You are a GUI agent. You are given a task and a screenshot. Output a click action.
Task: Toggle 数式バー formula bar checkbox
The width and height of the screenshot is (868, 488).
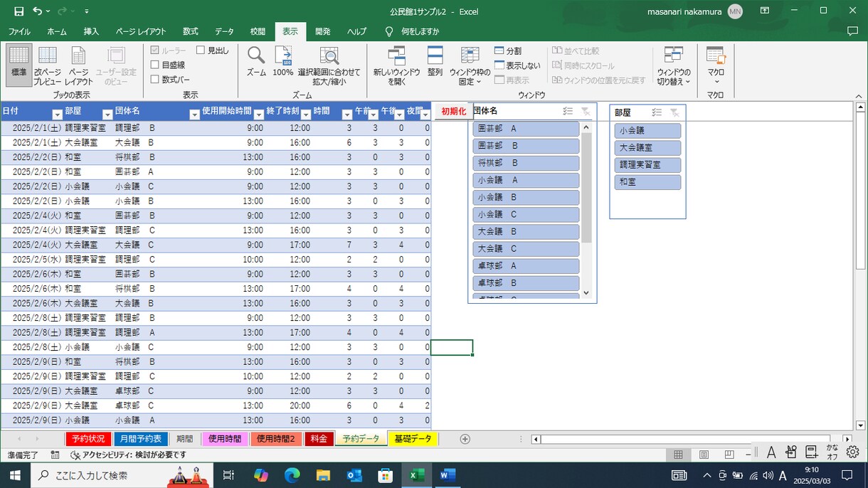click(170, 79)
